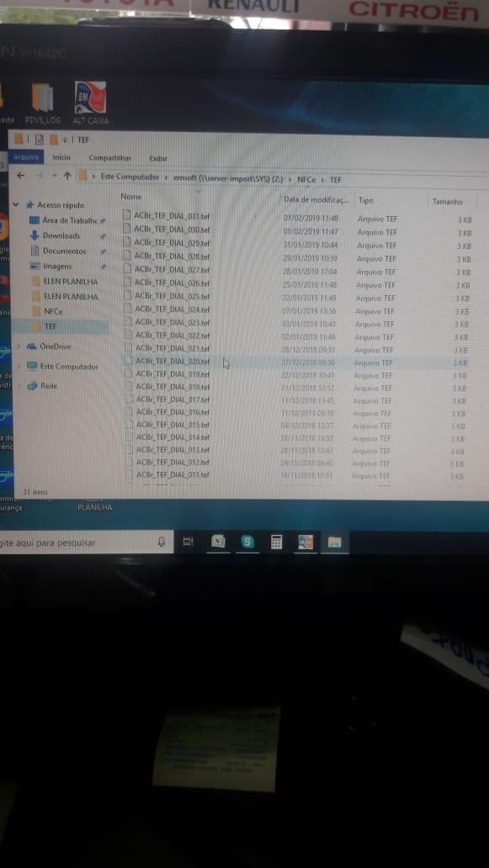Screen dimensions: 489x868
Task: Click the Up one level arrow
Action: (x=67, y=176)
